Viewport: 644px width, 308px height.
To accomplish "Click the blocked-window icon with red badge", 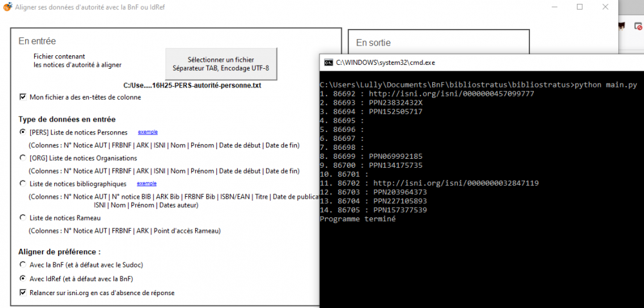I will point(638,26).
